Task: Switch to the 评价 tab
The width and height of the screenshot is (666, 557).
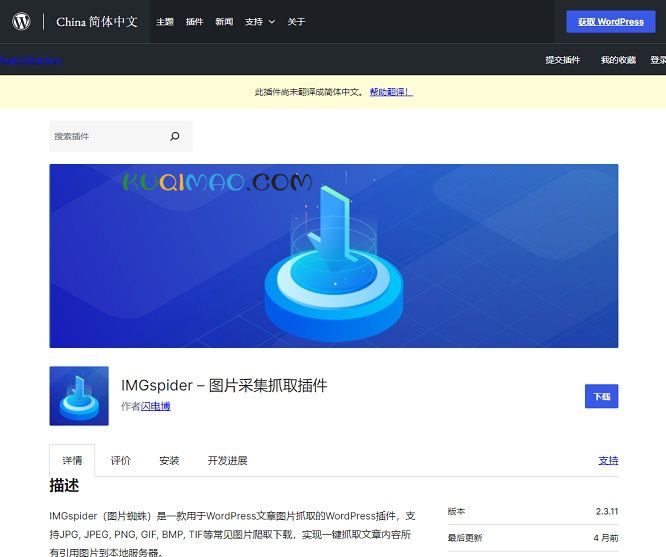Action: pyautogui.click(x=121, y=461)
